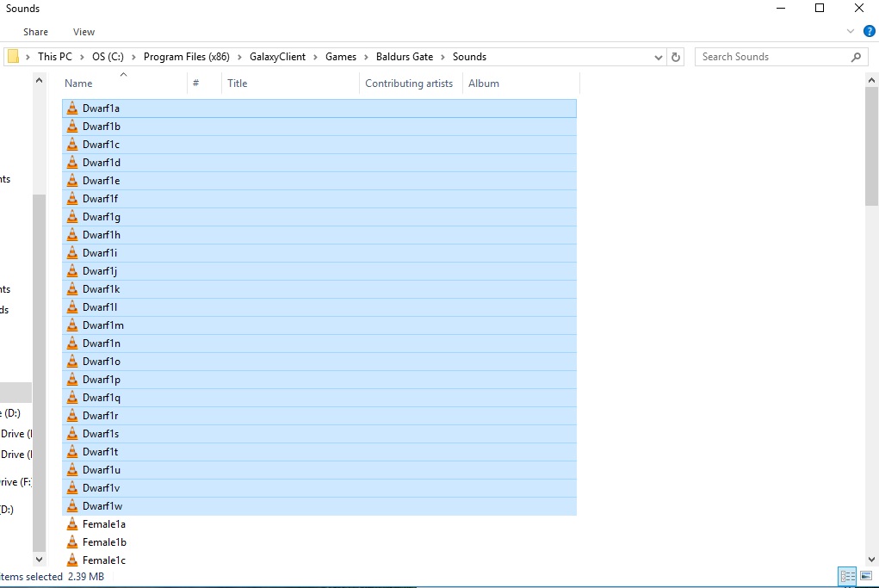
Task: Switch to Details view icon in status bar
Action: tap(848, 576)
